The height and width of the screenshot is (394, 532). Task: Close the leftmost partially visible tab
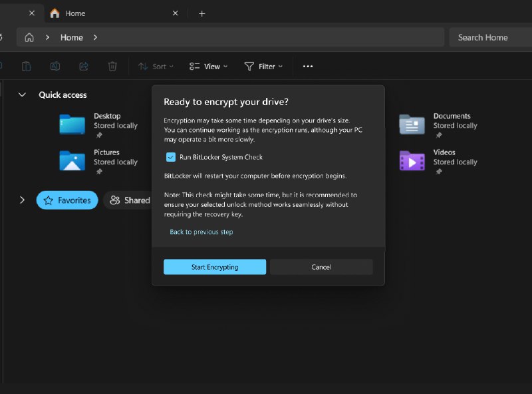coord(32,13)
